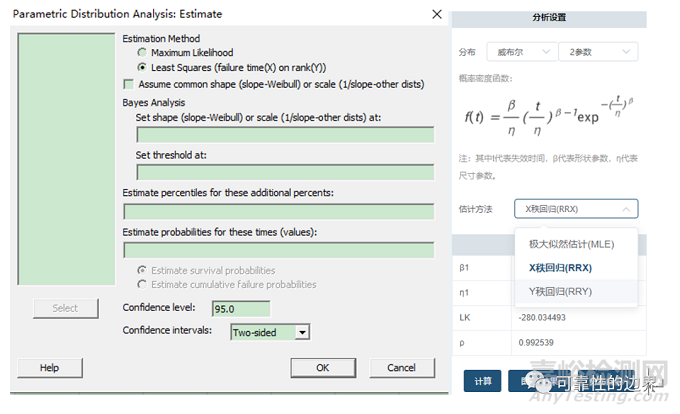Image resolution: width=680 pixels, height=414 pixels.
Task: Close the Parametric Distribution Analysis dialog
Action: pyautogui.click(x=436, y=14)
